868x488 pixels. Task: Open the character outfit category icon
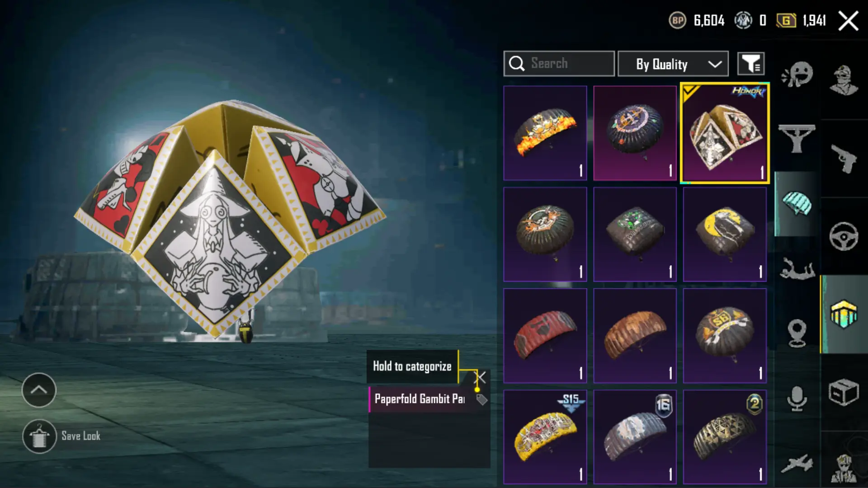pyautogui.click(x=844, y=80)
